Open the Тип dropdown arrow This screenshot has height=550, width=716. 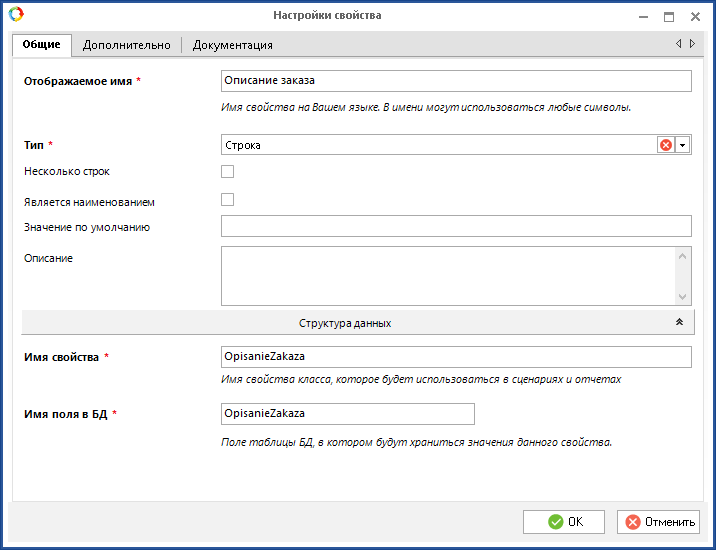click(x=682, y=145)
